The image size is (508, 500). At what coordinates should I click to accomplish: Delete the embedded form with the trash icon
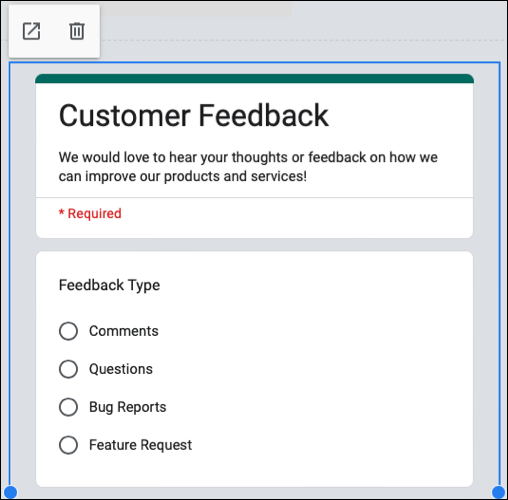pyautogui.click(x=77, y=31)
